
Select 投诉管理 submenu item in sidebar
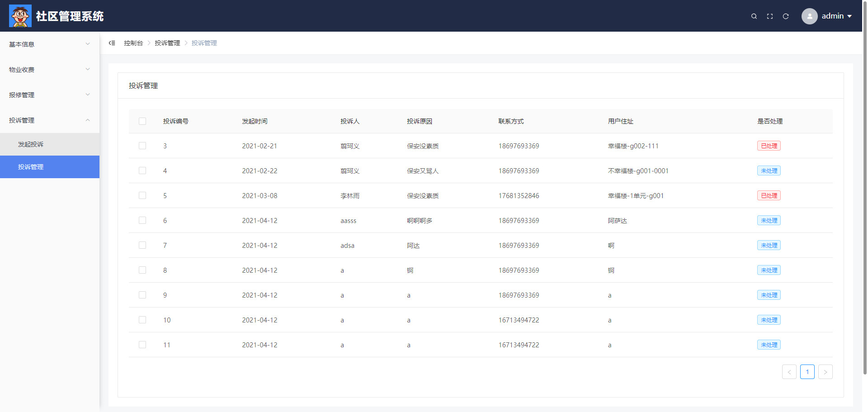[x=50, y=167]
